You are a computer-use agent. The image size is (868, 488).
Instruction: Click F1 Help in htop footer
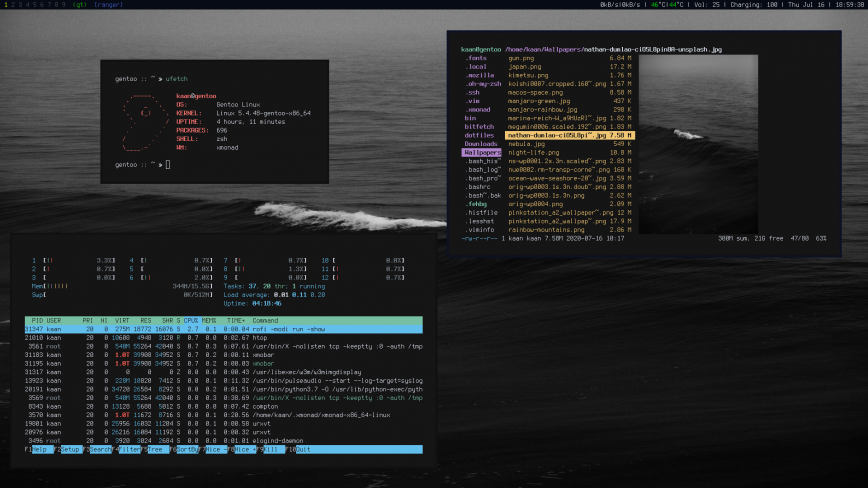[x=39, y=449]
